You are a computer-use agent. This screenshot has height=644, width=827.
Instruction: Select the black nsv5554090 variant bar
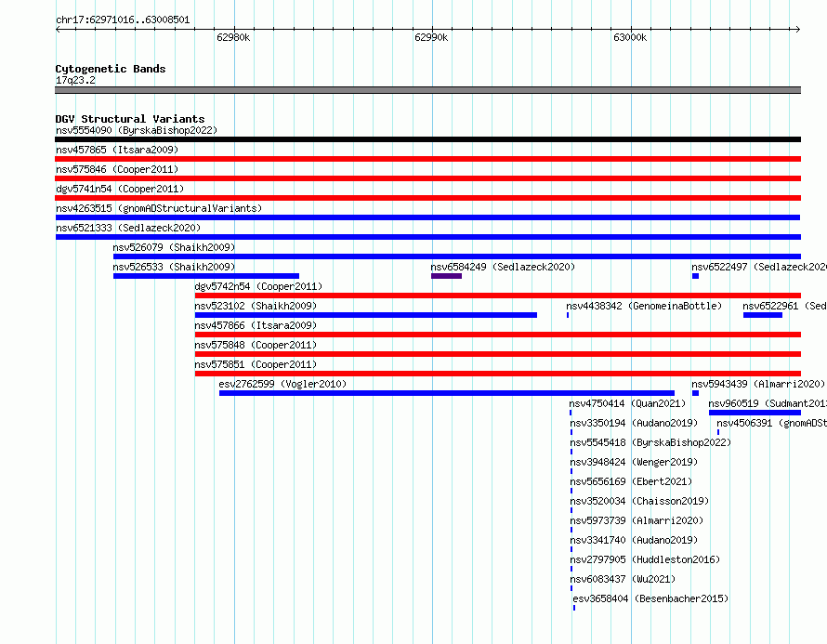coord(427,139)
